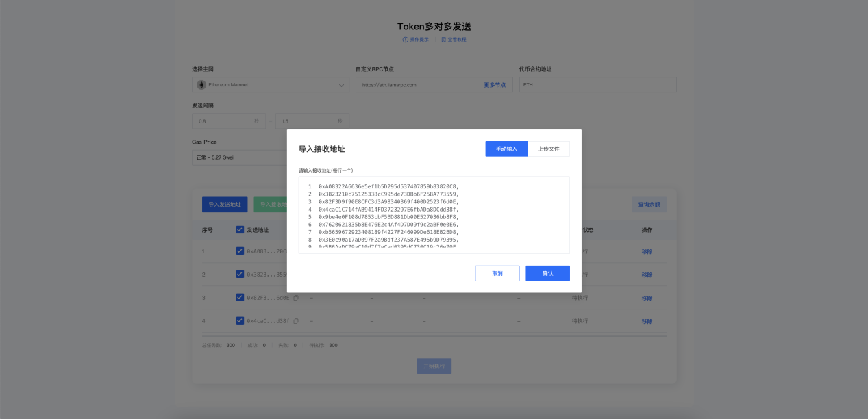Open 操作提示 operation tips link

[419, 40]
